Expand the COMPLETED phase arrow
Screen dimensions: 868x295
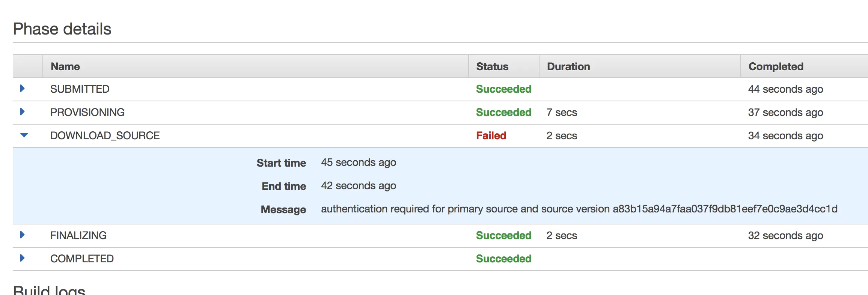(23, 258)
